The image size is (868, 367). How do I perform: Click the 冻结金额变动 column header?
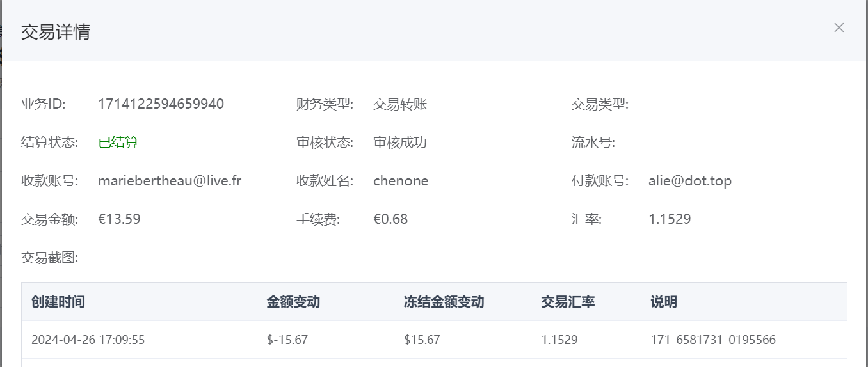click(444, 302)
